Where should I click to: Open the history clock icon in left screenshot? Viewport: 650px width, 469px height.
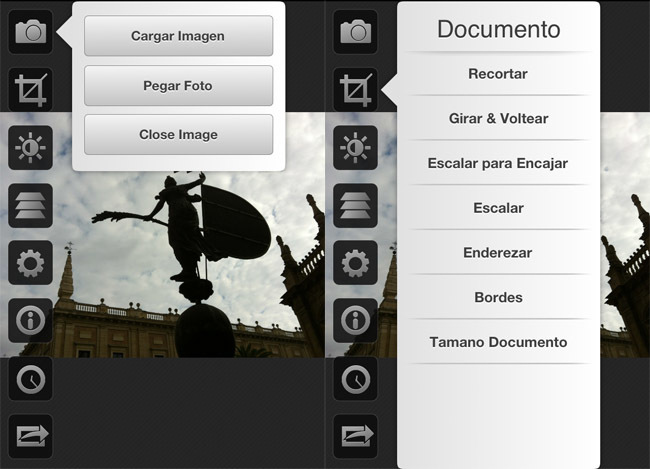[x=30, y=379]
